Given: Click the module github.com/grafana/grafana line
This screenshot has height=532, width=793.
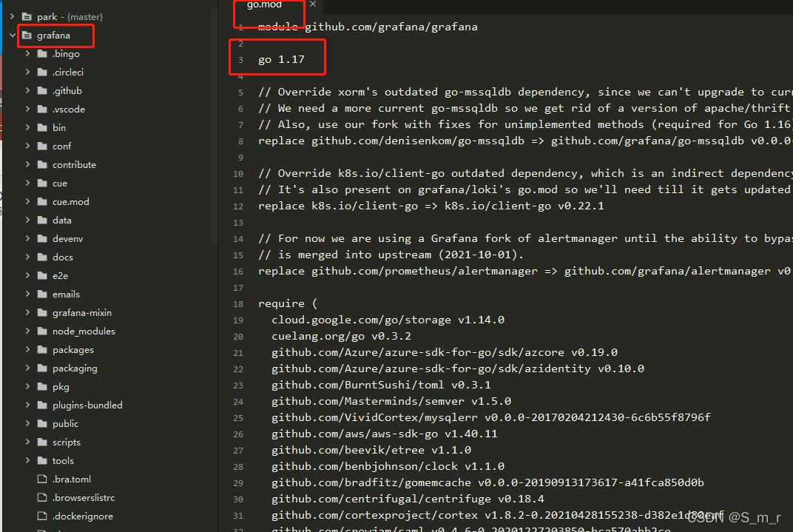Looking at the screenshot, I should [368, 27].
